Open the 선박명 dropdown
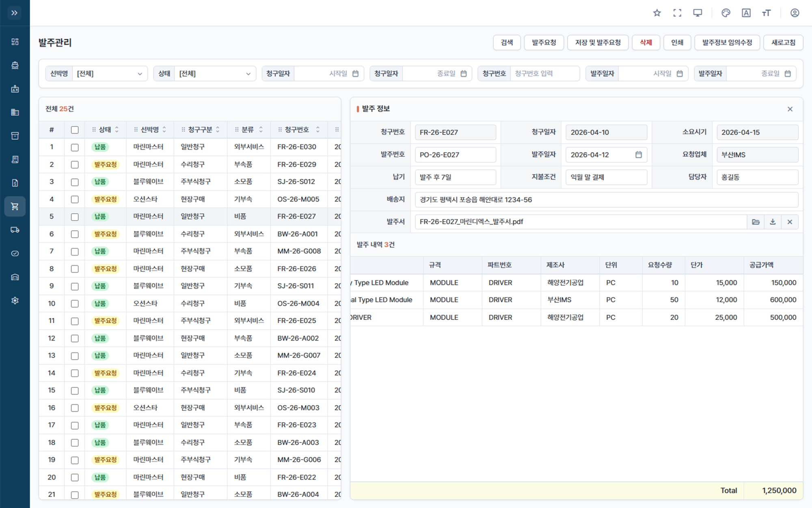 pos(110,74)
